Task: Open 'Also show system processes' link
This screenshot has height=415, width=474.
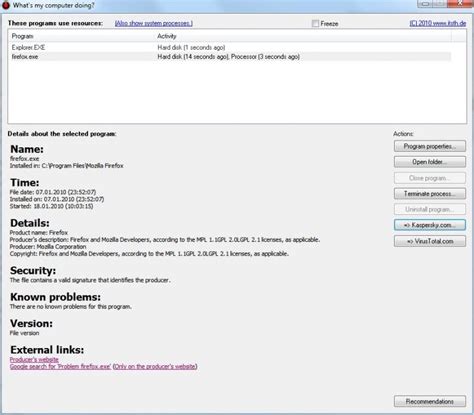Action: [154, 23]
